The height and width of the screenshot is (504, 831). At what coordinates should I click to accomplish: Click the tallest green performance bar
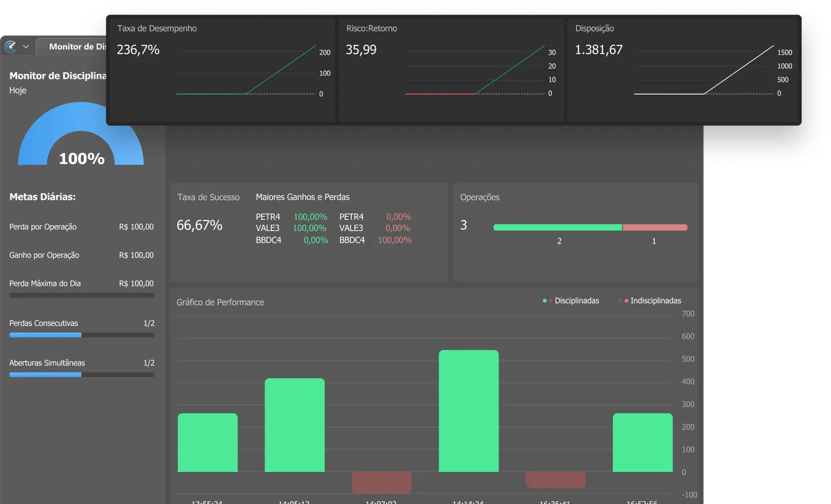pyautogui.click(x=469, y=411)
